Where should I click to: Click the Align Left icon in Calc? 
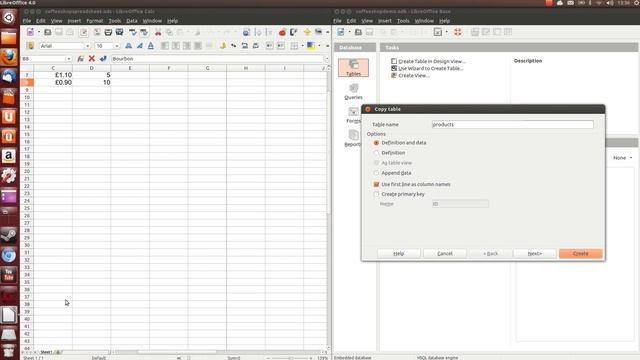[x=165, y=46]
